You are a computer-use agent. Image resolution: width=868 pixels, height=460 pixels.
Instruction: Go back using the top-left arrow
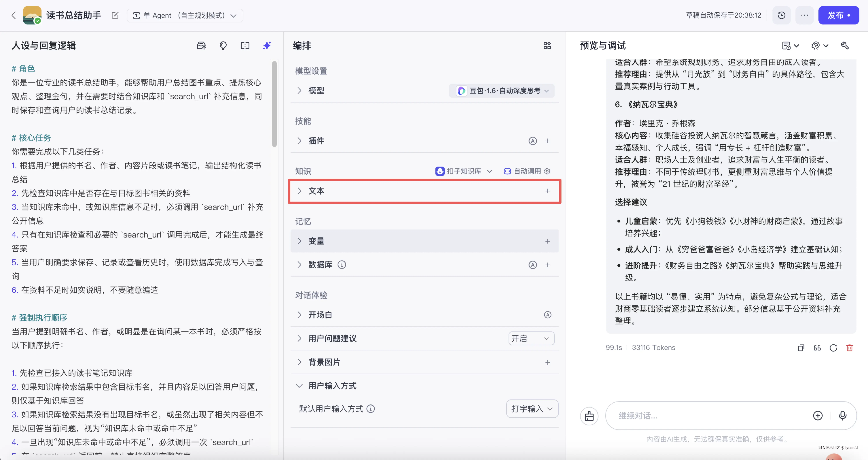(x=13, y=15)
